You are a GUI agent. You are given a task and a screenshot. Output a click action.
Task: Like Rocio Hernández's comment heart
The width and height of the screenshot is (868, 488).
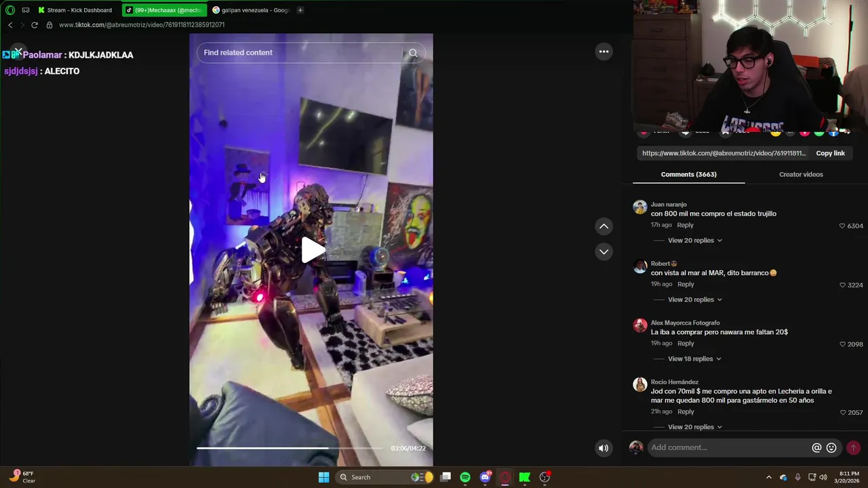click(842, 413)
